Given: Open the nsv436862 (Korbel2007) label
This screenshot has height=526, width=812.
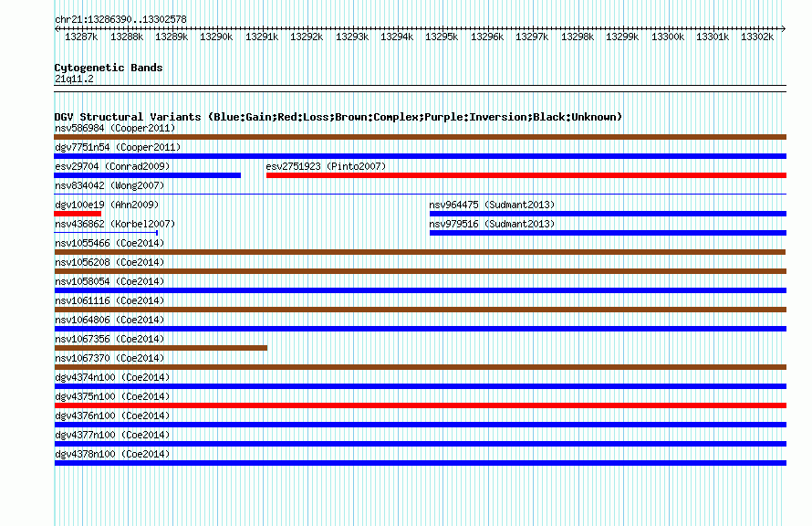Looking at the screenshot, I should 115,224.
